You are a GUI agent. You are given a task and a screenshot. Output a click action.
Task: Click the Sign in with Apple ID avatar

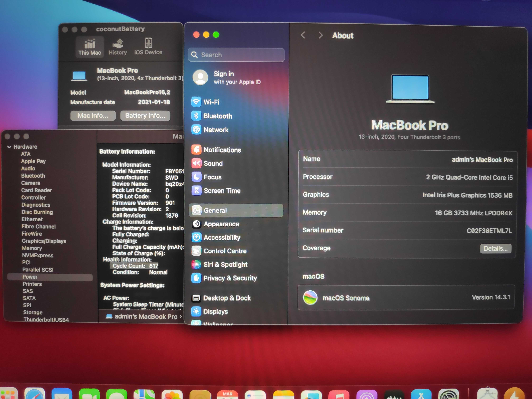point(200,77)
